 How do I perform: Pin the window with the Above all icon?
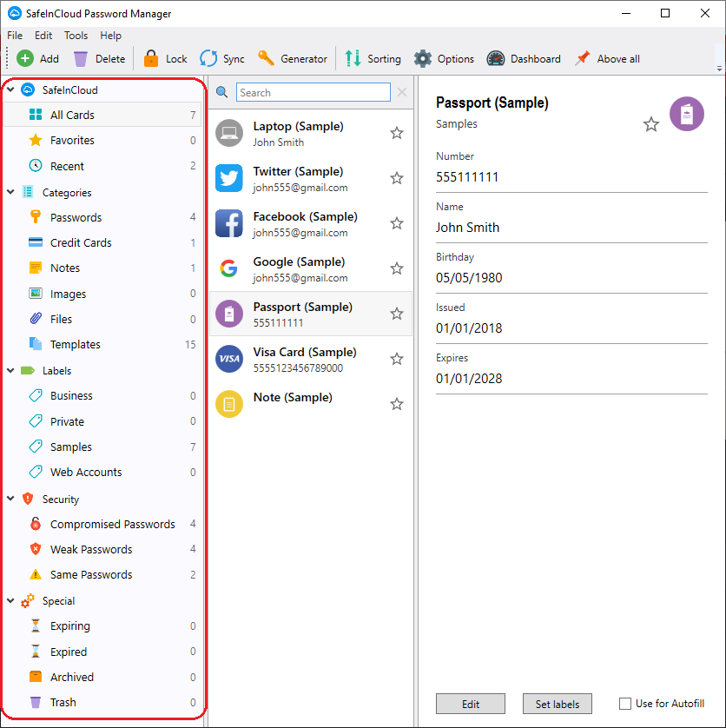click(x=583, y=58)
